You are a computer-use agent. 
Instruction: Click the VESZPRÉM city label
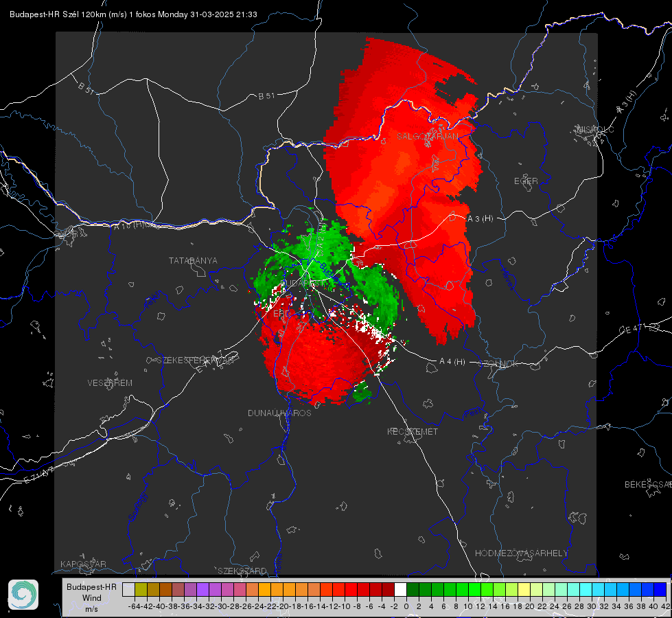point(110,383)
